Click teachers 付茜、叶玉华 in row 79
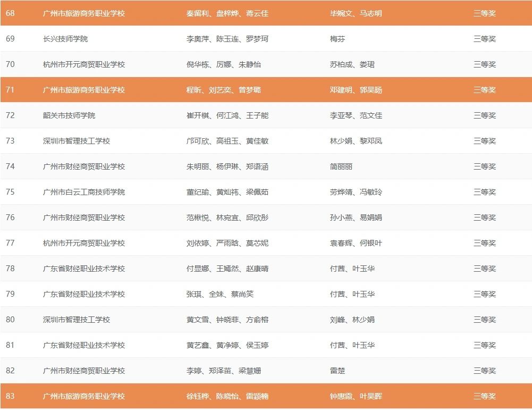Viewport: 532px width, 410px height. tap(352, 294)
